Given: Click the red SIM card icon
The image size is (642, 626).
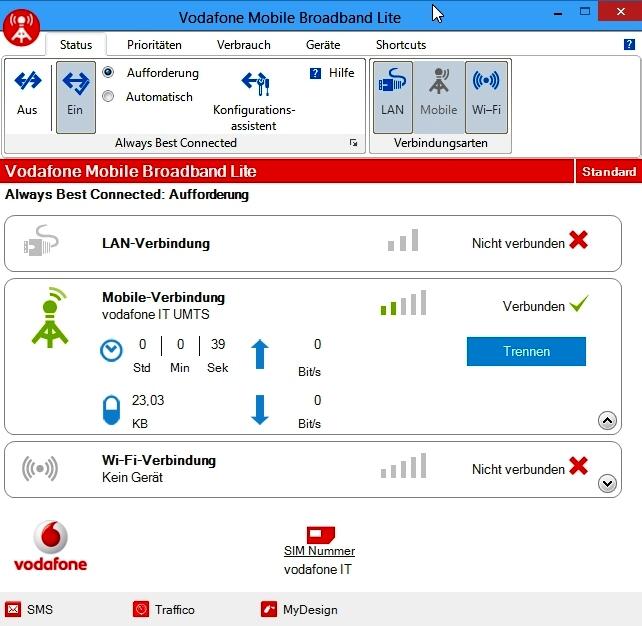Looking at the screenshot, I should point(321,535).
